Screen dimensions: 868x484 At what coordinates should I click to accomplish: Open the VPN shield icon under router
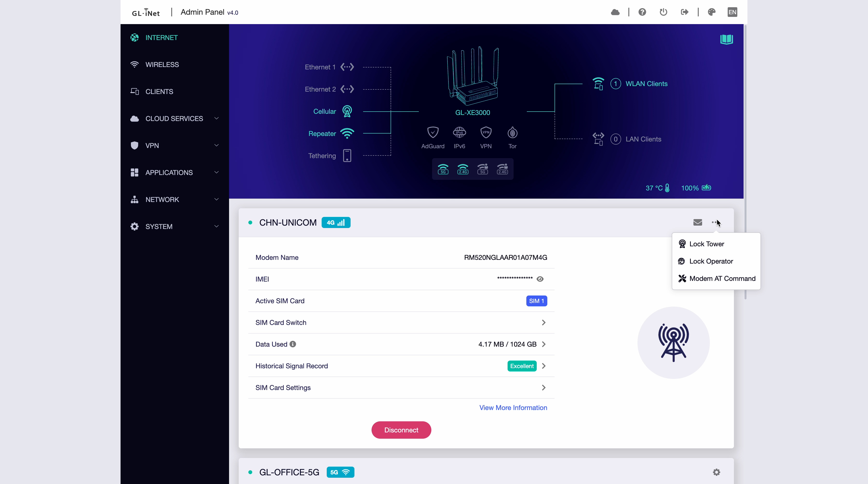click(x=486, y=132)
